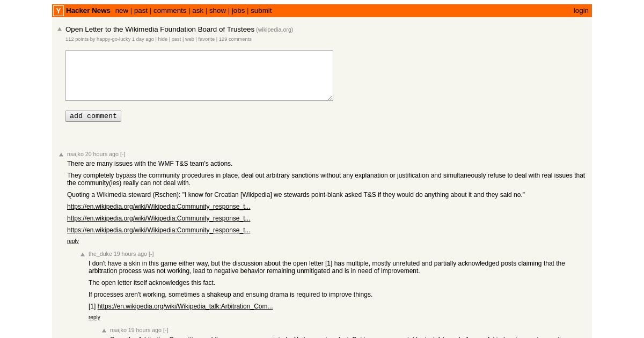View happy-go-lucky's user profile

tap(113, 39)
